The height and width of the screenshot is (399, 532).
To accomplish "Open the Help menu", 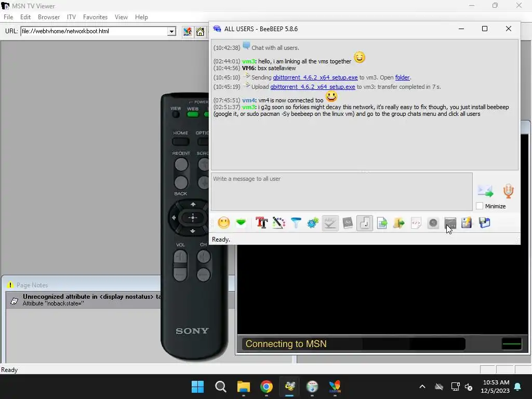I will tap(141, 17).
